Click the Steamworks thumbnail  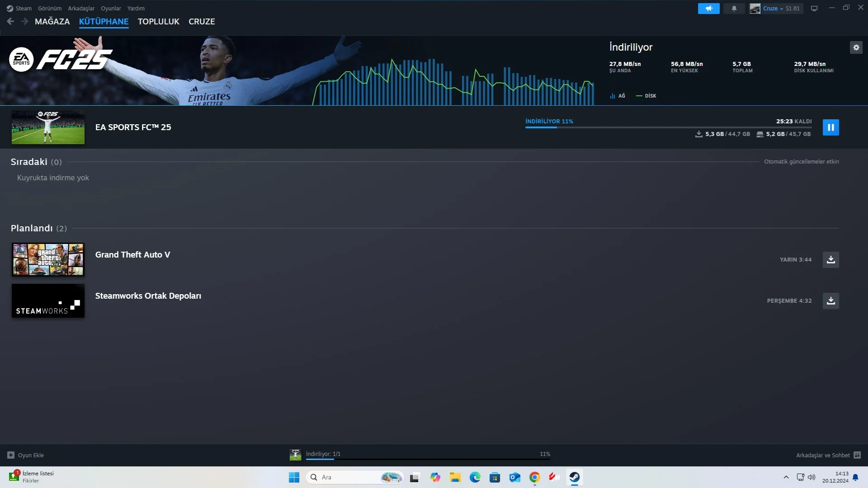(x=48, y=301)
